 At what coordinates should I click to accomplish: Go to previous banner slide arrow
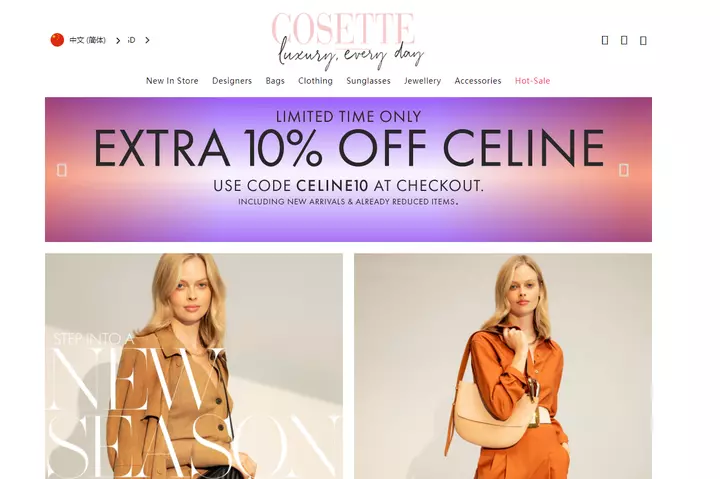[62, 170]
